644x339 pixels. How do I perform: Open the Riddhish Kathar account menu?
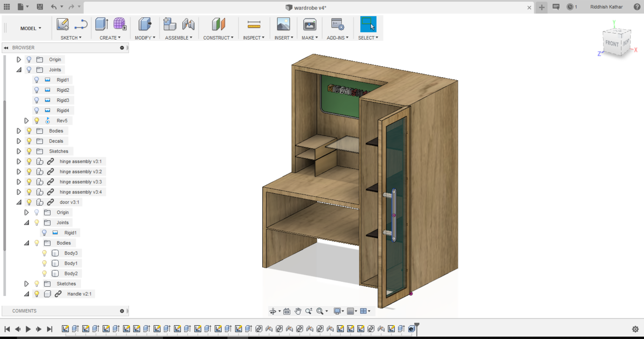pyautogui.click(x=606, y=7)
